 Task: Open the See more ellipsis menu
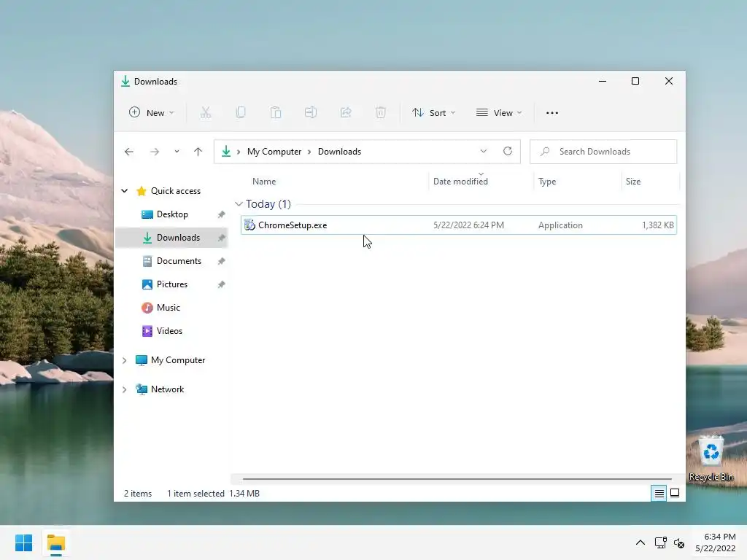tap(552, 113)
